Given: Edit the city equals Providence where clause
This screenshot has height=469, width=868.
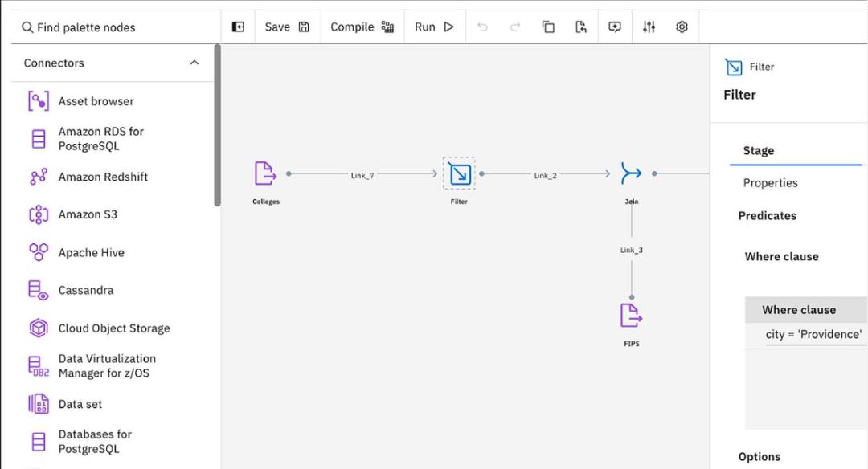Looking at the screenshot, I should point(813,334).
